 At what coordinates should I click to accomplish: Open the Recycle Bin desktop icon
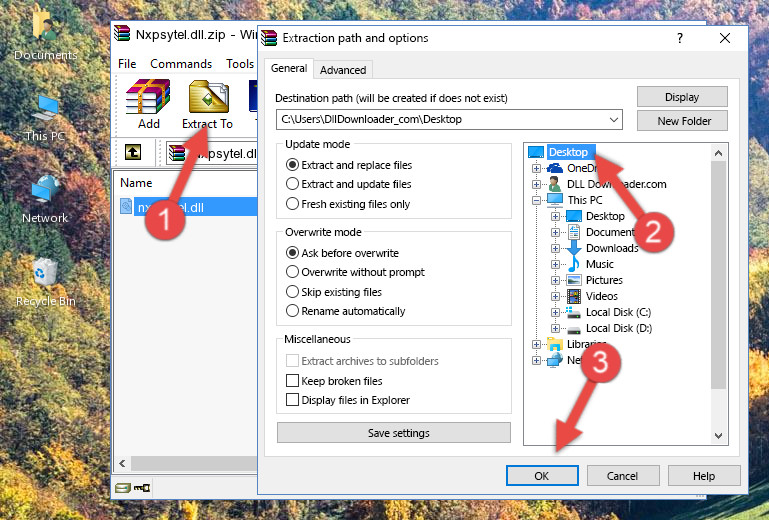pyautogui.click(x=45, y=283)
